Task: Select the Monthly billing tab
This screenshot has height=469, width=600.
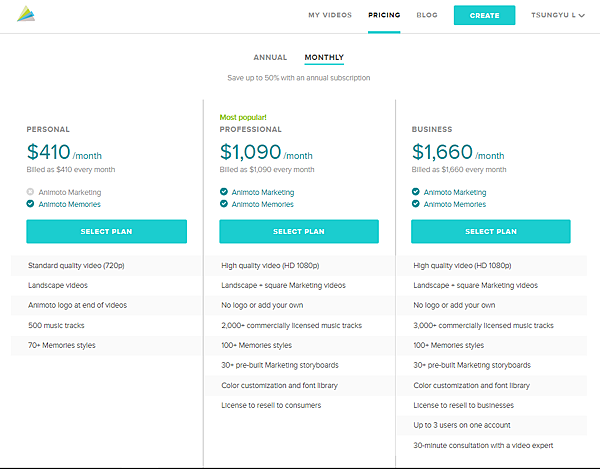Action: (324, 57)
